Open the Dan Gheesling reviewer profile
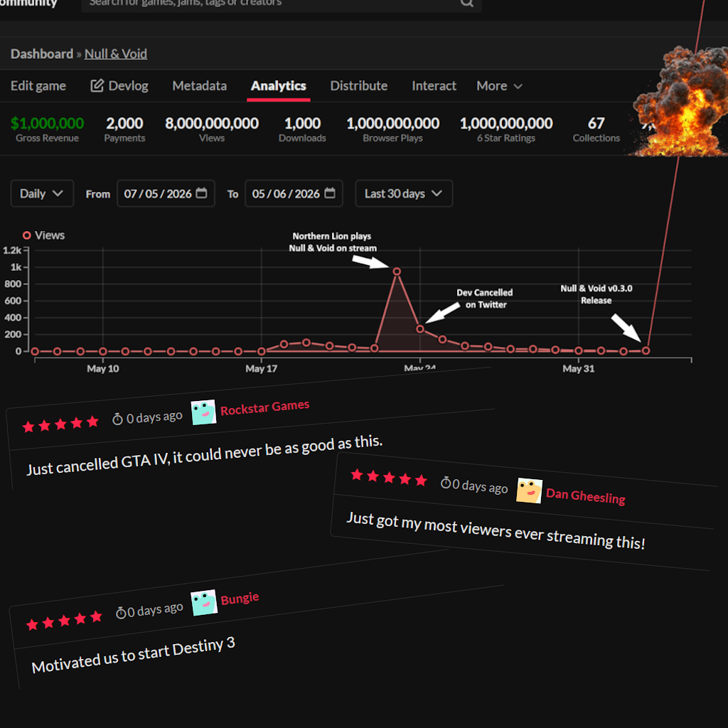The width and height of the screenshot is (728, 728). [x=586, y=496]
